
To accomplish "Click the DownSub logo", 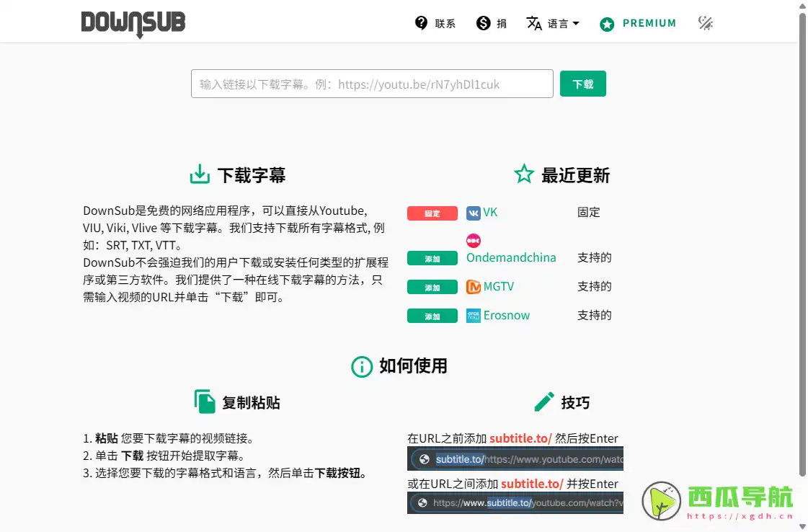I will coord(133,23).
